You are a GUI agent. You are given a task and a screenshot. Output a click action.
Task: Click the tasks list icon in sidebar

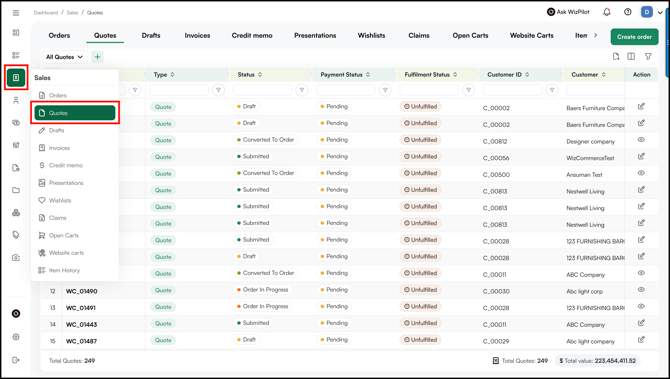[16, 55]
